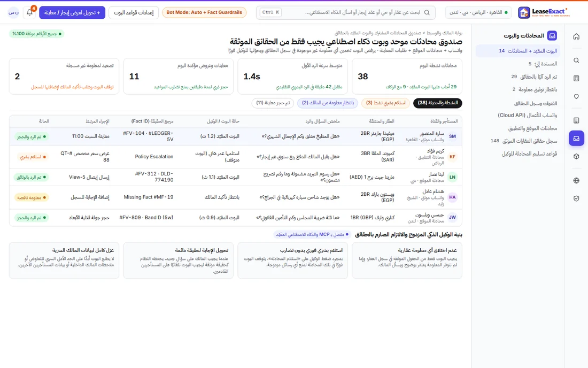Open المسندة إليّ sidebar item
The height and width of the screenshot is (368, 588).
518,64
